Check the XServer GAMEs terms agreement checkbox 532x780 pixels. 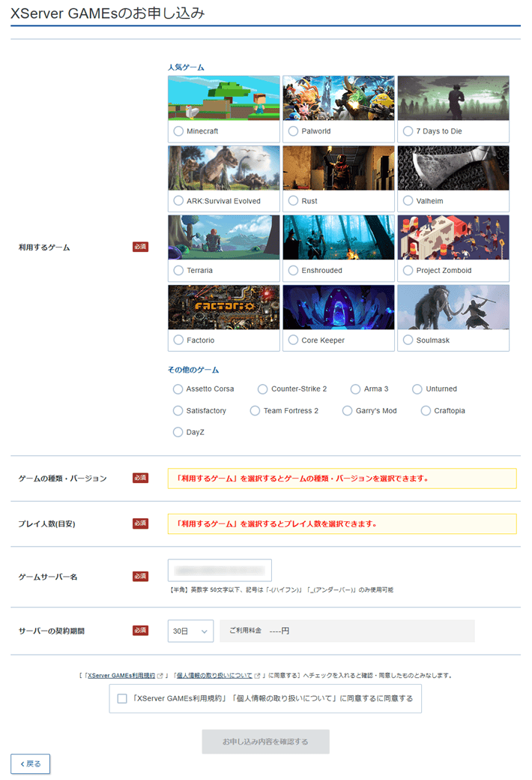tap(122, 699)
